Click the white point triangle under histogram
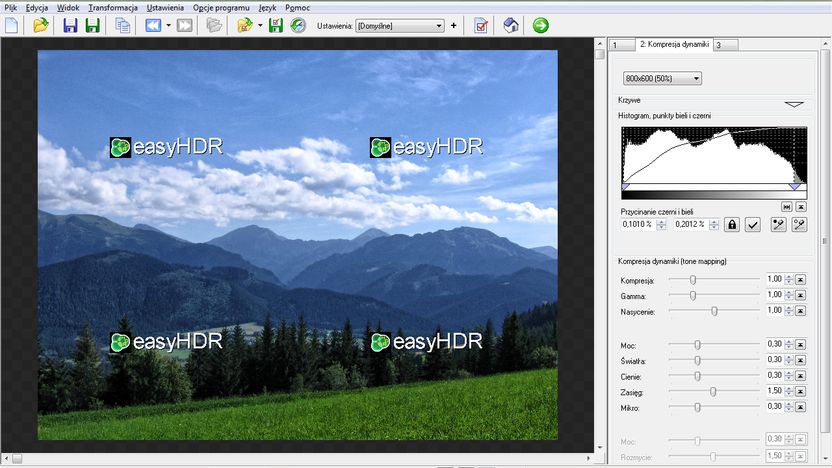Viewport: 832px width, 468px height. coord(794,187)
